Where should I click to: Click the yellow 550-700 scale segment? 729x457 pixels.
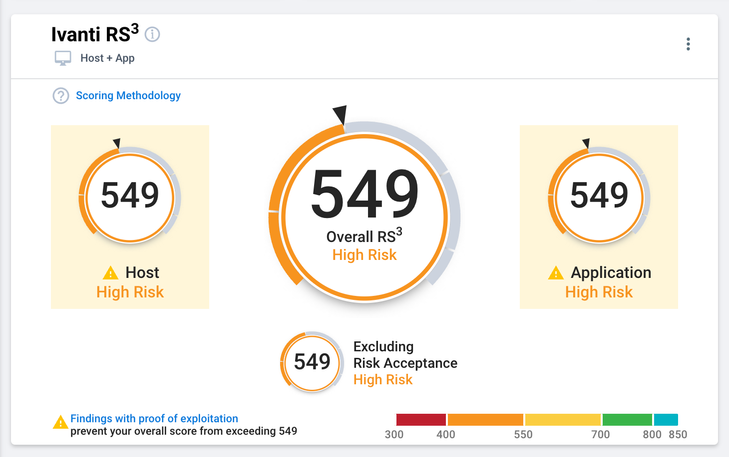pyautogui.click(x=563, y=420)
